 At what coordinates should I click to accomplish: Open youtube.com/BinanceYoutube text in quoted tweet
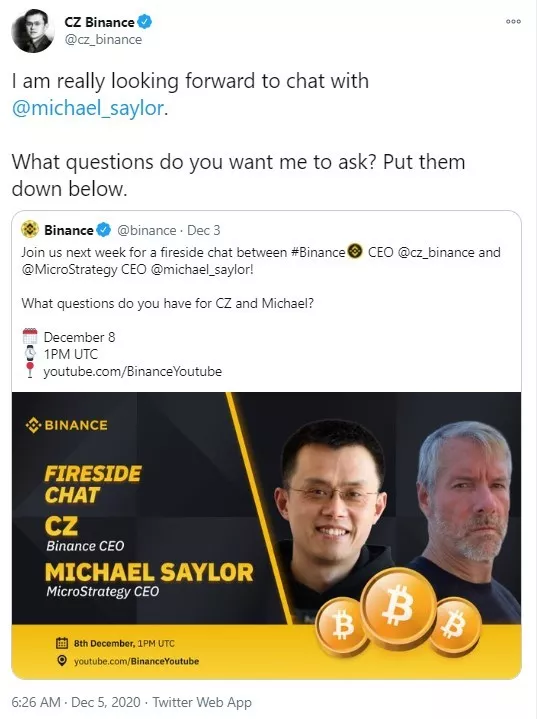133,371
